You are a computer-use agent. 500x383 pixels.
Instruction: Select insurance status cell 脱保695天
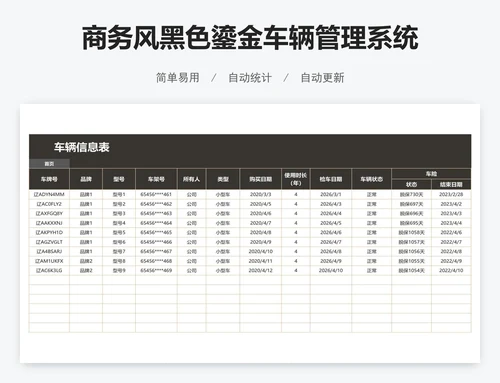pos(412,223)
